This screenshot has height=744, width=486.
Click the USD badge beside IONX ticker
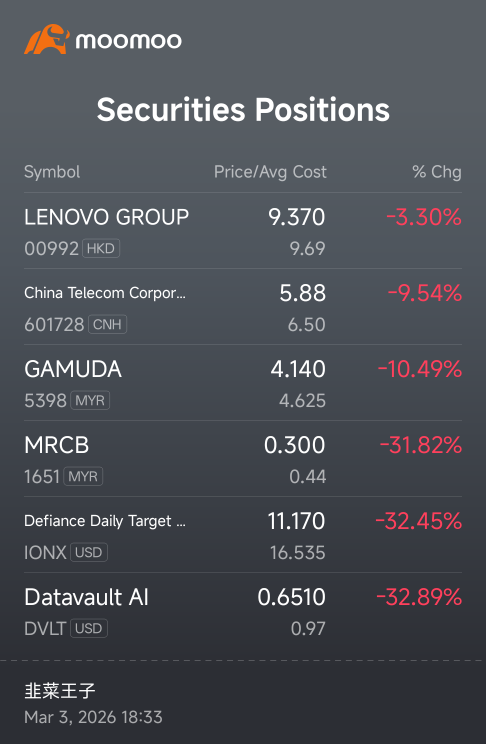[89, 552]
